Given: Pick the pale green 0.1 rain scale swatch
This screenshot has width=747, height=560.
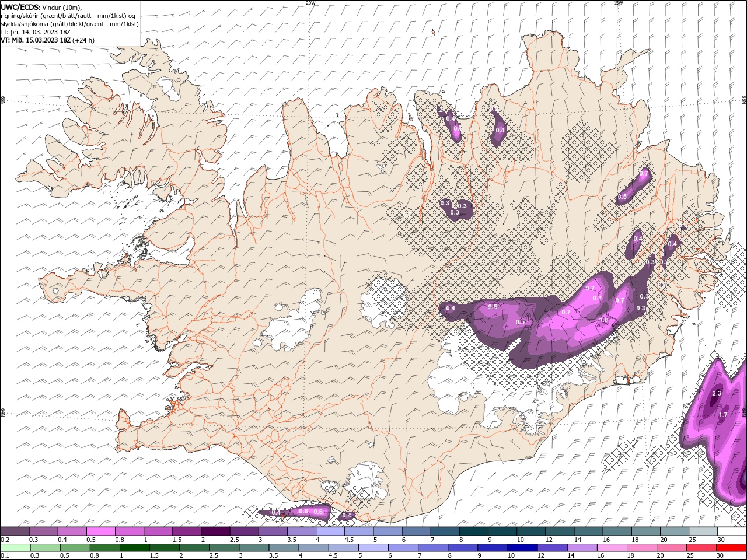Looking at the screenshot, I should tap(15, 548).
